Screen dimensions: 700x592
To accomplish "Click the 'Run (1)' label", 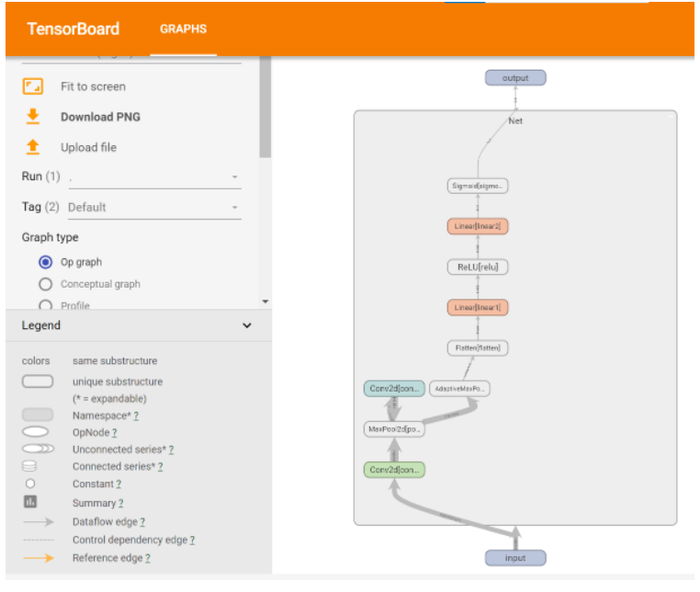I will pyautogui.click(x=40, y=176).
